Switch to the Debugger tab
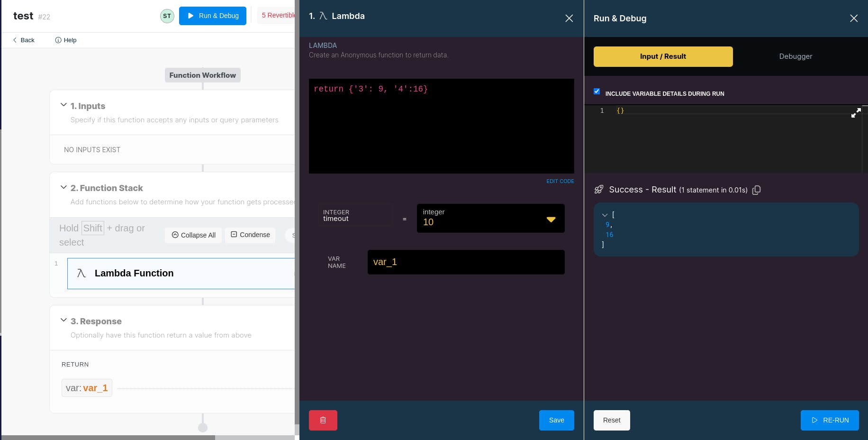 [796, 56]
